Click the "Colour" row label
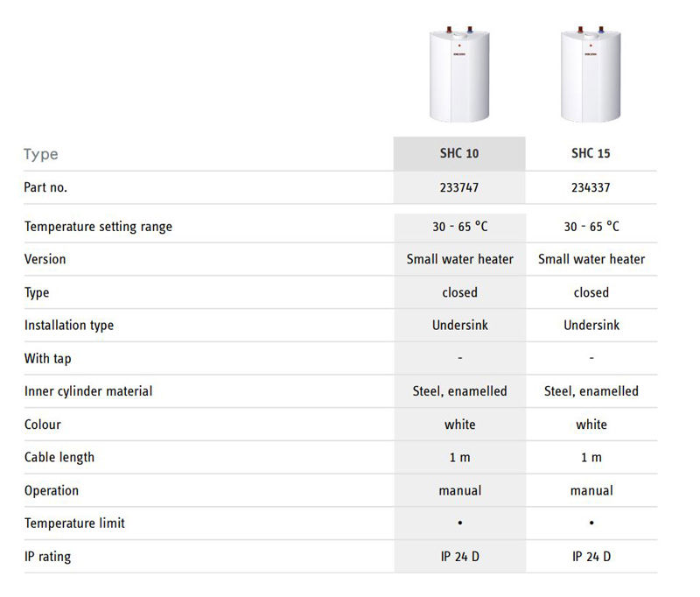Viewport: 700px width, 597px height. (x=43, y=425)
